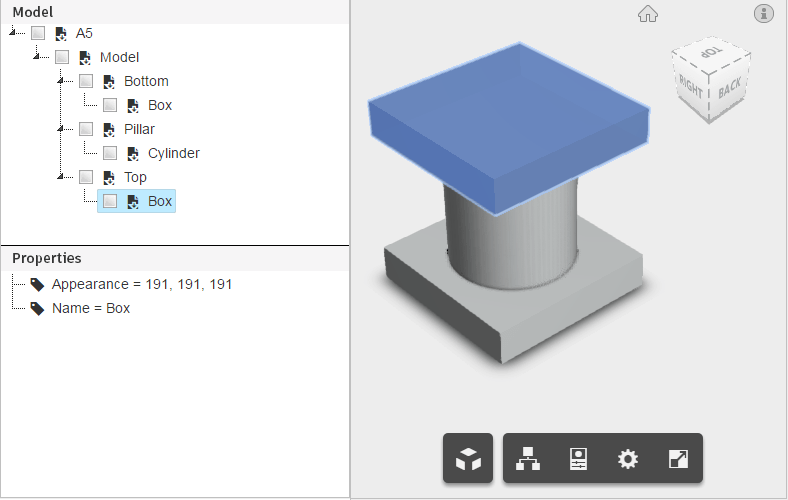Select the Cylinder tree item

[x=173, y=153]
